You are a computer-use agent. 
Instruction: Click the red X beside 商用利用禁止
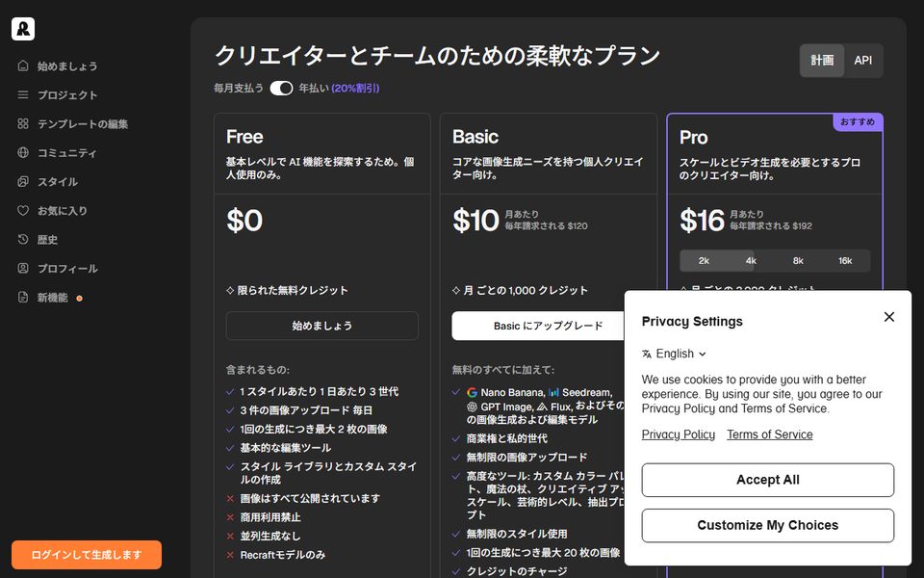pos(230,517)
